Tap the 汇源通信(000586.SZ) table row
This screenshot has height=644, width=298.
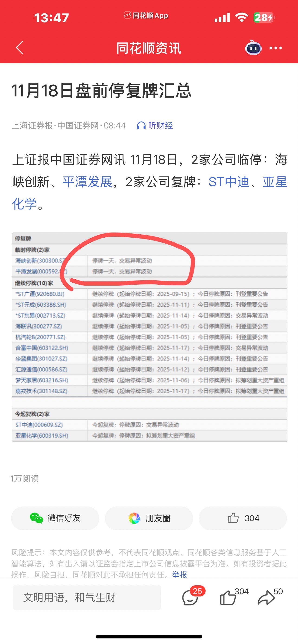coord(149,370)
